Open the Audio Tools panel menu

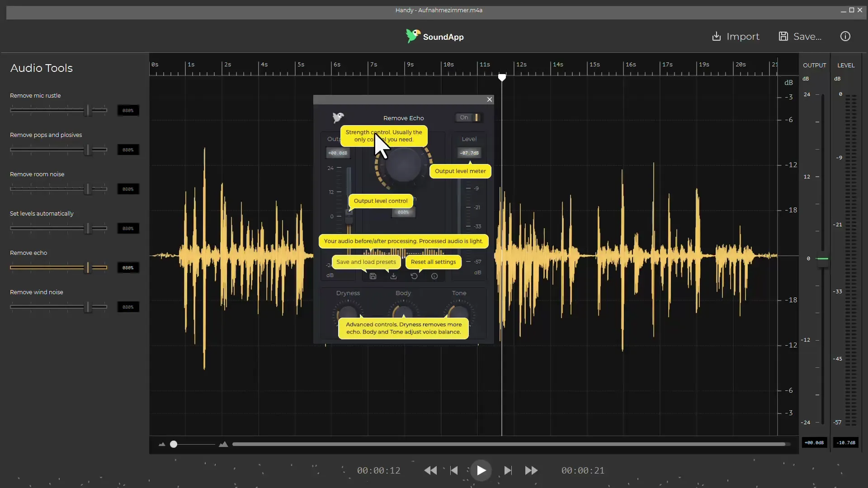[x=41, y=68]
